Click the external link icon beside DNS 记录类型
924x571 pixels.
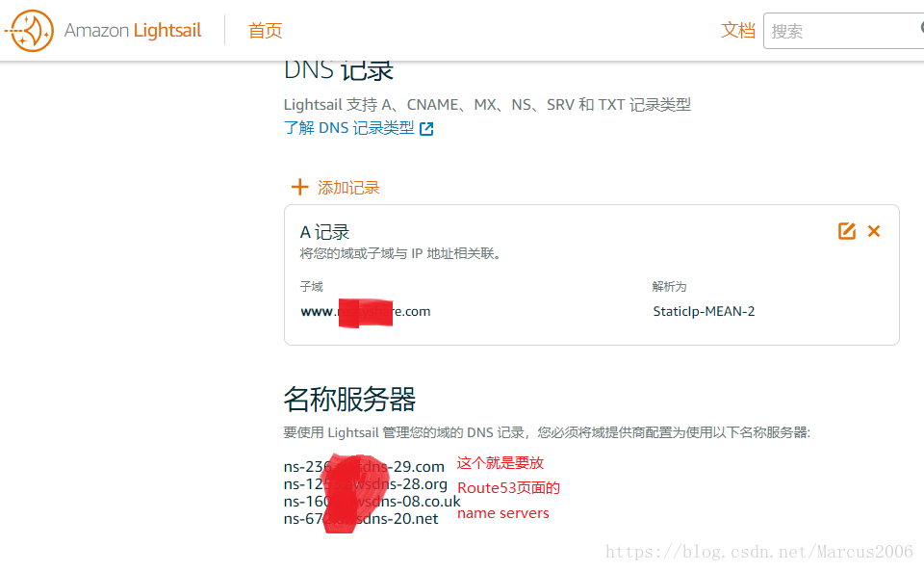tap(426, 129)
